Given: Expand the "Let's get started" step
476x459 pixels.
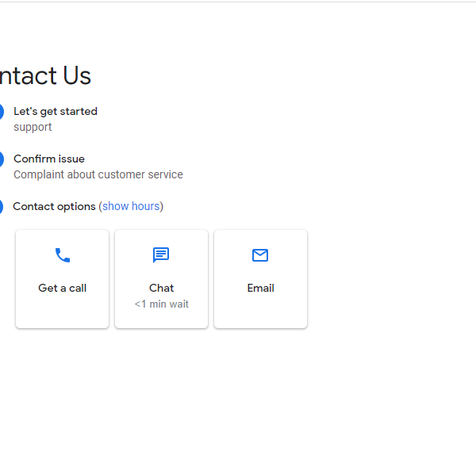Looking at the screenshot, I should [x=56, y=111].
